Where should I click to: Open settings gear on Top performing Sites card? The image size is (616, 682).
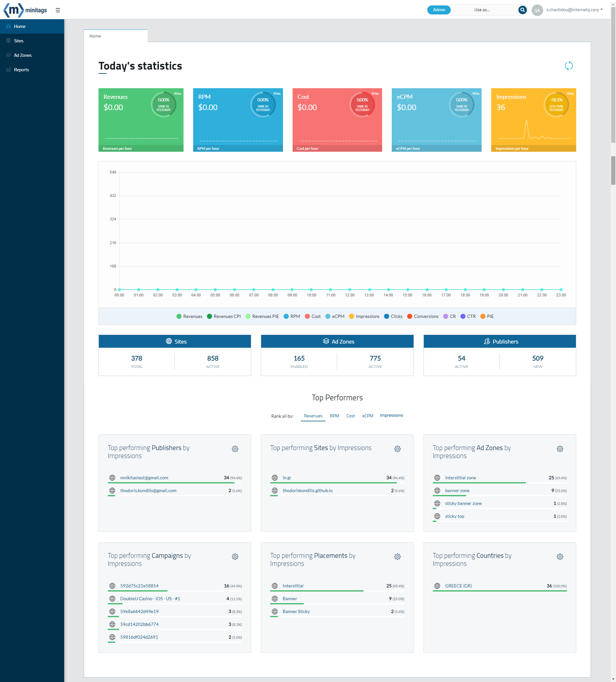[x=398, y=449]
